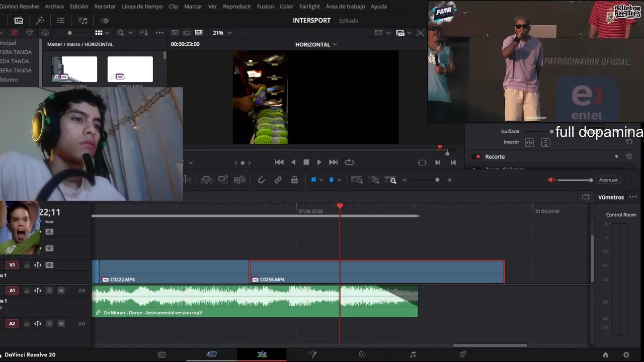Click the media pool sort icon
The image size is (644, 362).
point(144,33)
